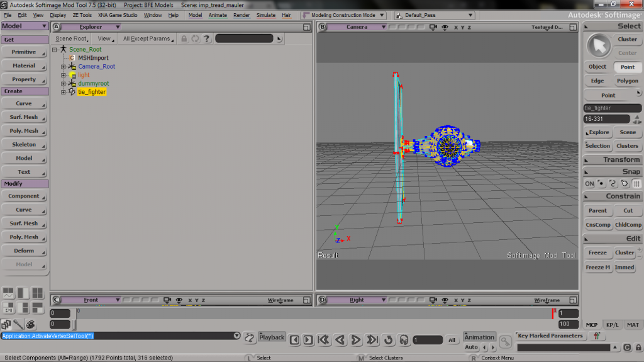Toggle the eye visibility menu in Front viewport

click(x=179, y=300)
